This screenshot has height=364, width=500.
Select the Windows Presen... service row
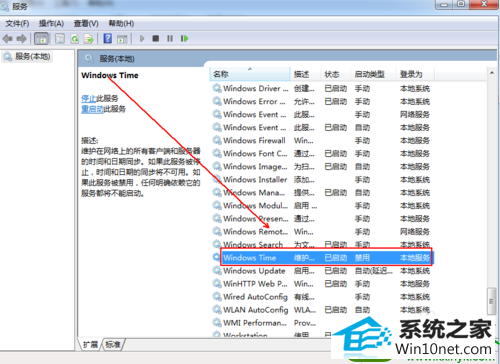322,219
